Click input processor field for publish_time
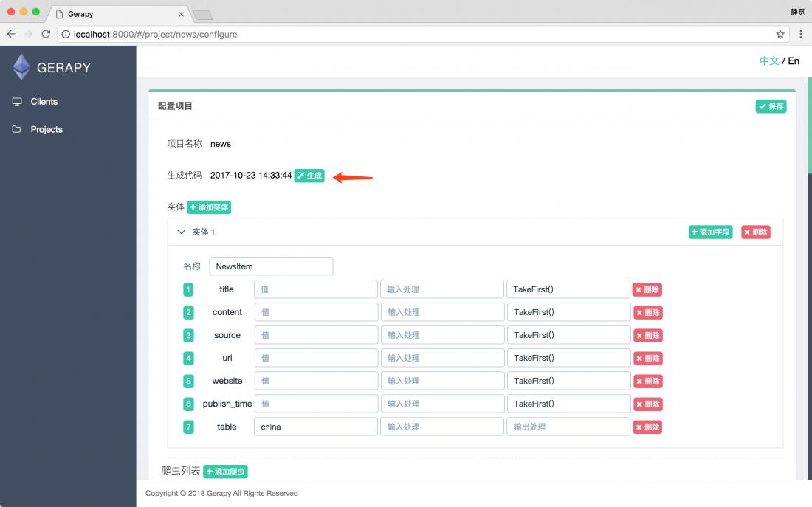Image resolution: width=812 pixels, height=507 pixels. tap(442, 404)
